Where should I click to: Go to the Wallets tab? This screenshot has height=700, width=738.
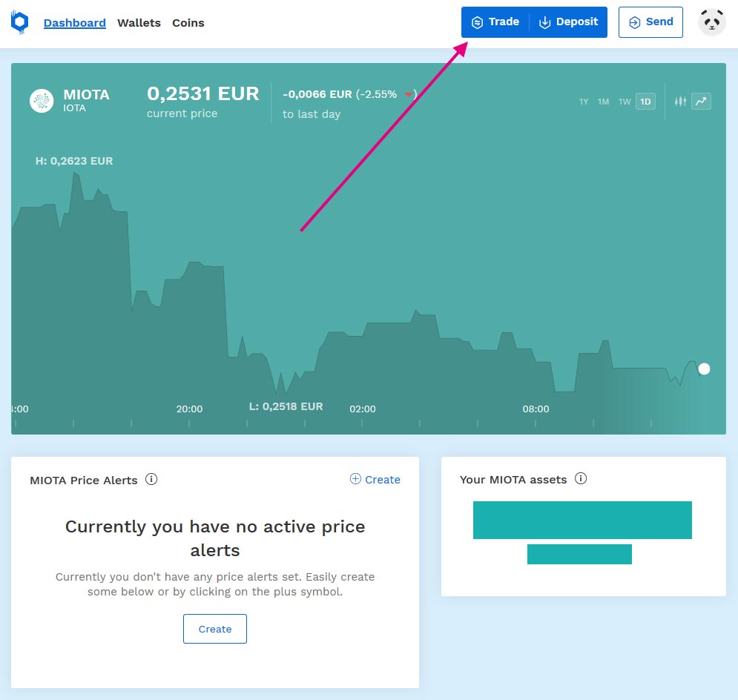point(139,22)
